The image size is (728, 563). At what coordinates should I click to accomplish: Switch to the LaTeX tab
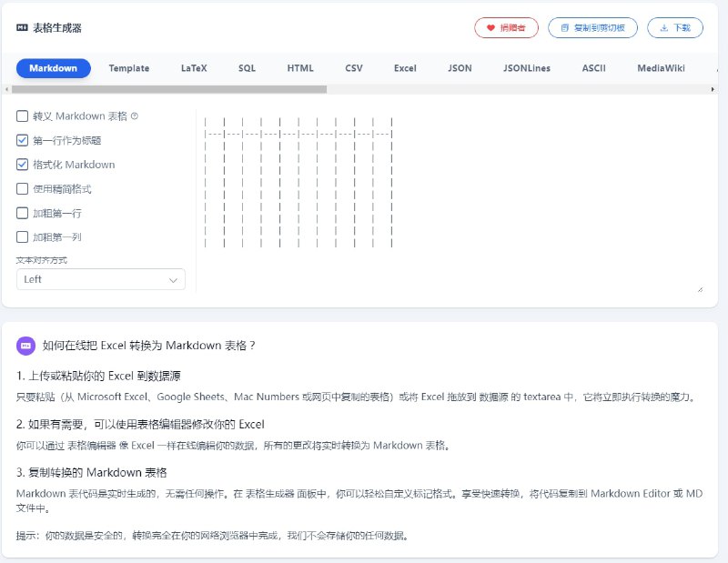coord(194,68)
